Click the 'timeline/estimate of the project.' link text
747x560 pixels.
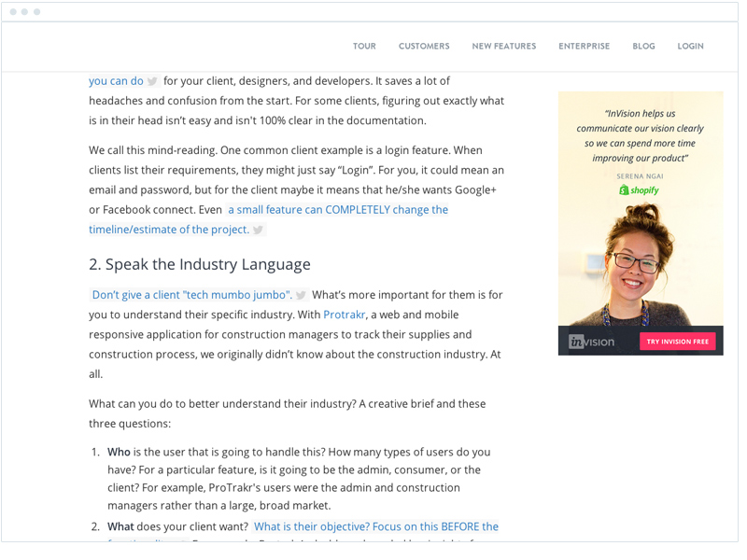[x=169, y=230]
